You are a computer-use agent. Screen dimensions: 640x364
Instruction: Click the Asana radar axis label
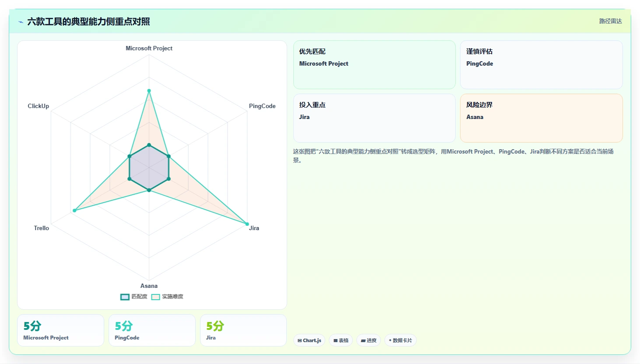(x=149, y=286)
